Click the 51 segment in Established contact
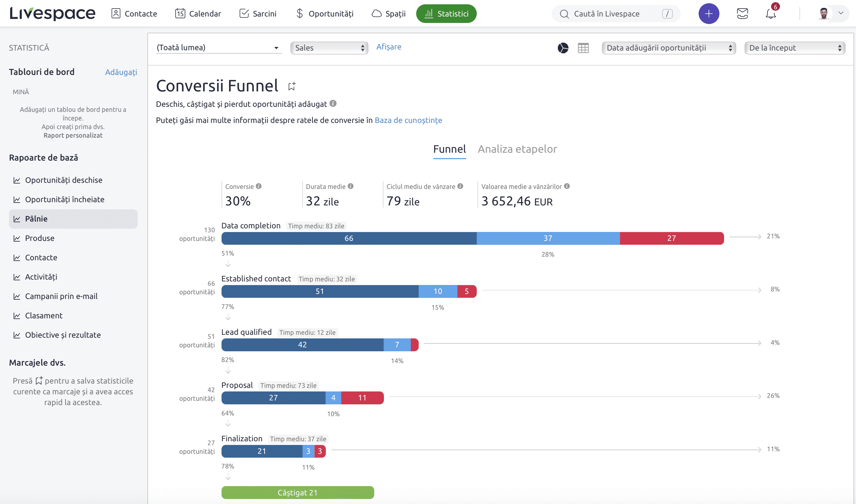Screen dimensions: 856x504 (x=320, y=291)
